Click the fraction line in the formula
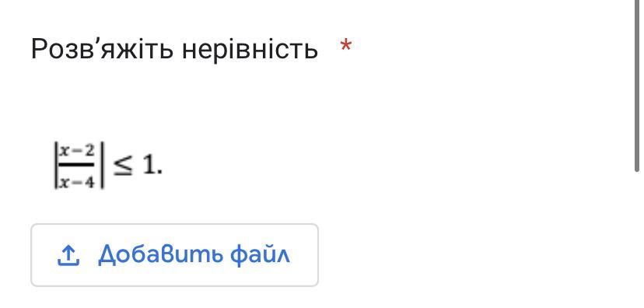644x308 pixels. [77, 166]
